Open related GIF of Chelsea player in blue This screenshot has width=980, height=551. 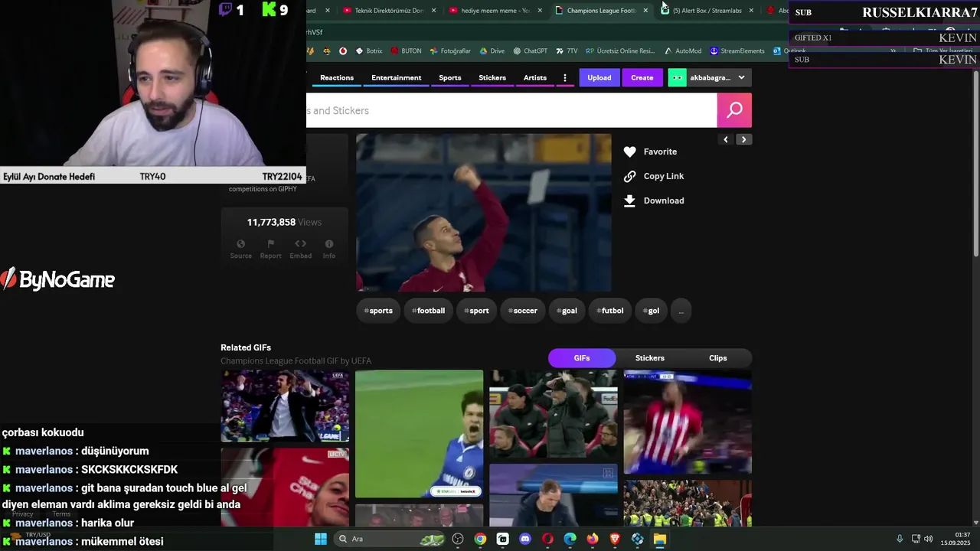coord(420,434)
